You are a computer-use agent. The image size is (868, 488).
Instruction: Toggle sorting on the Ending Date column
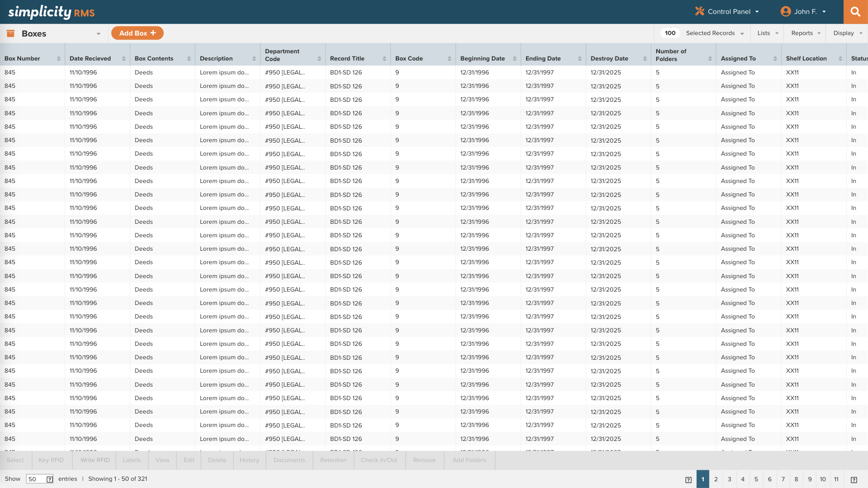point(579,58)
